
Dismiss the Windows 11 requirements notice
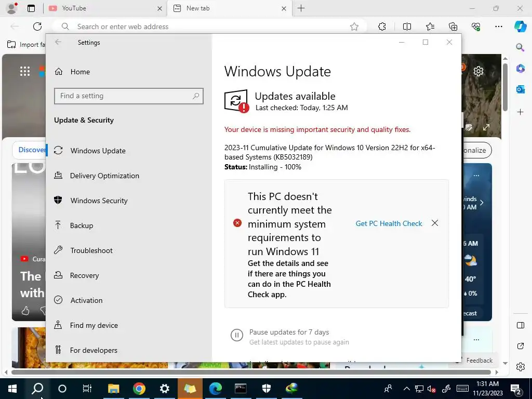[x=435, y=223]
